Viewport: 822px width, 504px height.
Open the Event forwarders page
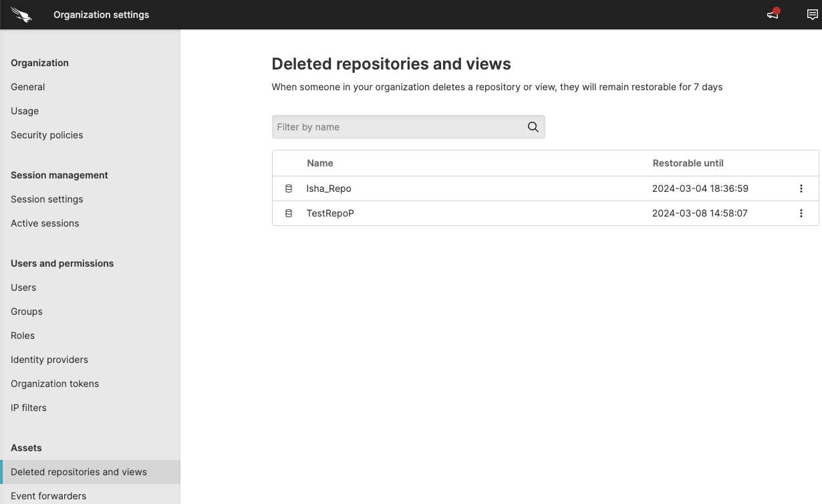point(48,496)
